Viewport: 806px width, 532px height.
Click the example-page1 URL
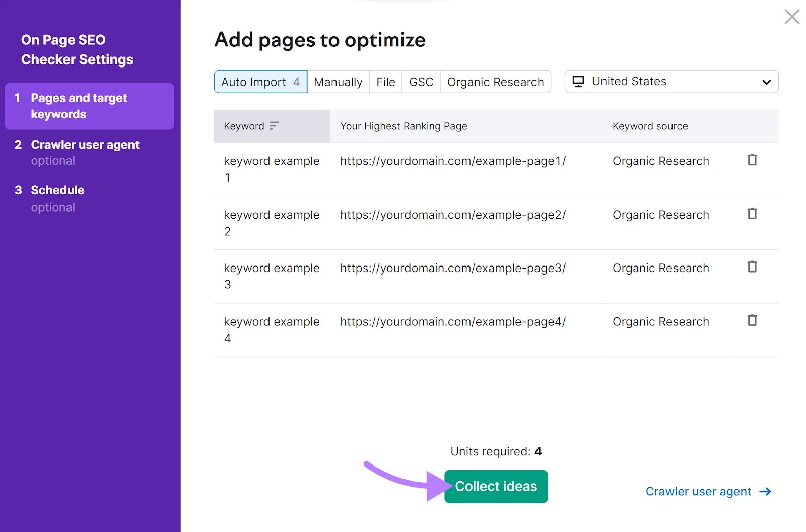(453, 160)
